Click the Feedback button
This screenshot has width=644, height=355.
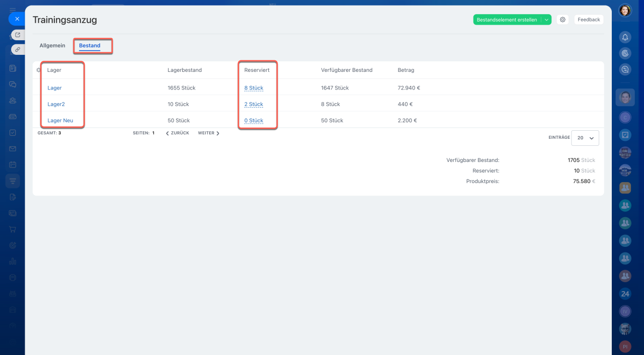coord(589,20)
